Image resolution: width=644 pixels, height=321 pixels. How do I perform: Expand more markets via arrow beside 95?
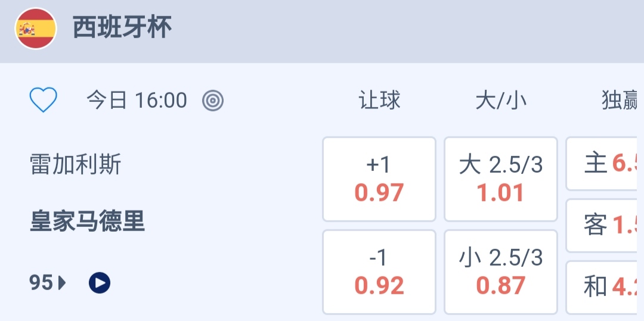click(x=63, y=283)
